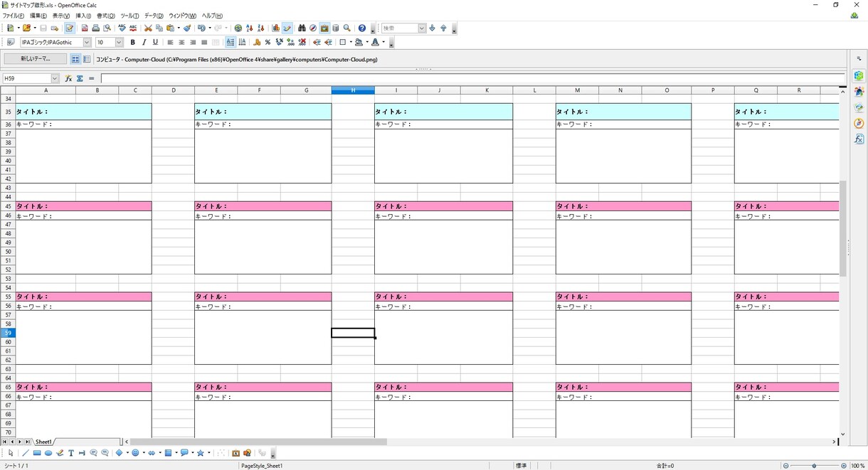
Task: Insert a chart with the chart icon
Action: point(276,28)
